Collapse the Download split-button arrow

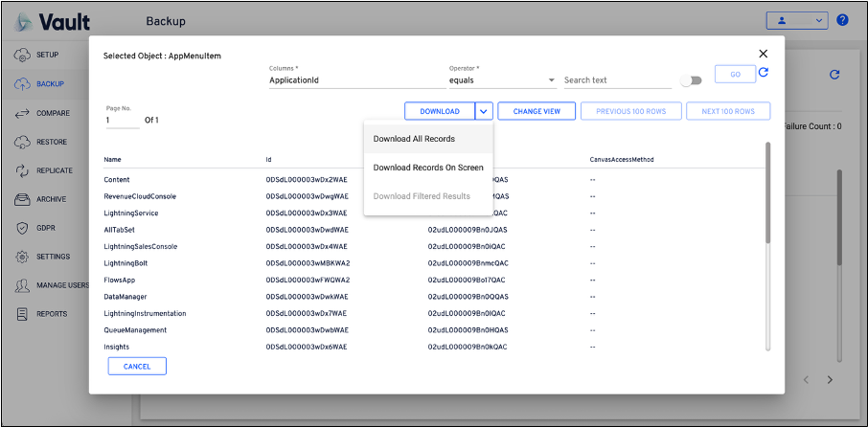[484, 111]
